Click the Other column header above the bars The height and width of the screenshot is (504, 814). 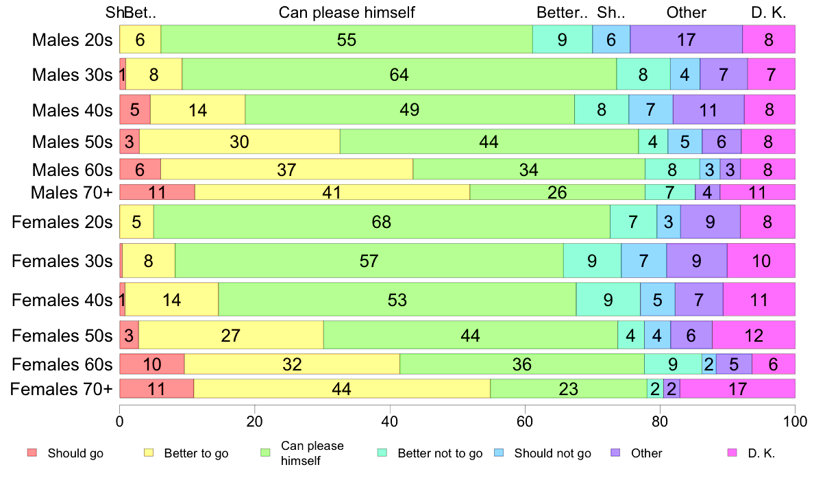tap(686, 12)
